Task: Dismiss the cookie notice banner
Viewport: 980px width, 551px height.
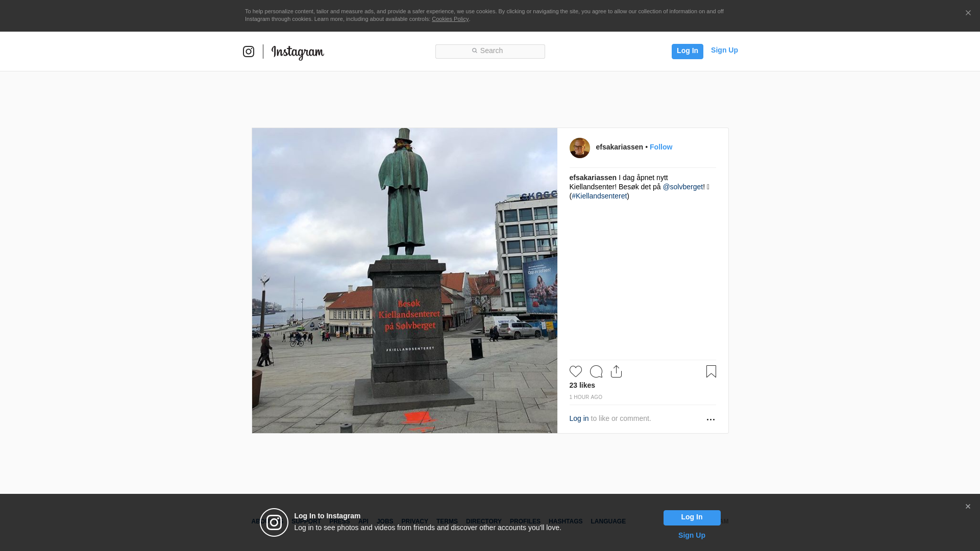Action: pyautogui.click(x=968, y=13)
